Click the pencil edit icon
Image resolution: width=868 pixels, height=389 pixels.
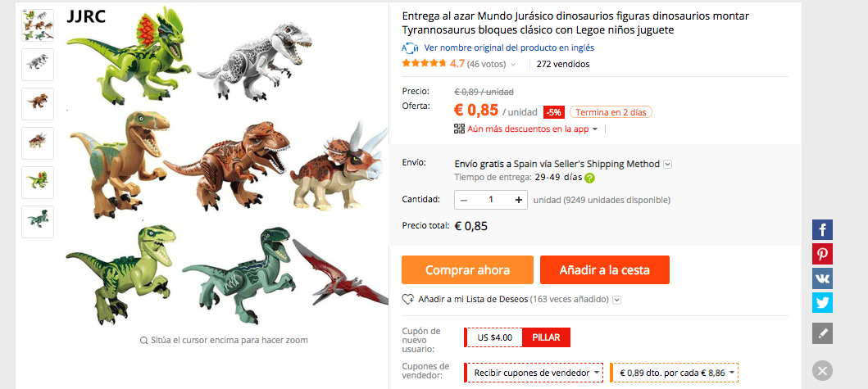point(822,333)
